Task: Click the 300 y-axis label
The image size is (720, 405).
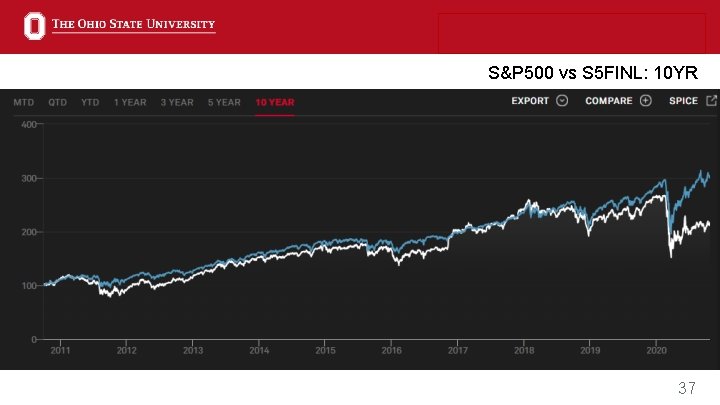Action: [x=28, y=178]
